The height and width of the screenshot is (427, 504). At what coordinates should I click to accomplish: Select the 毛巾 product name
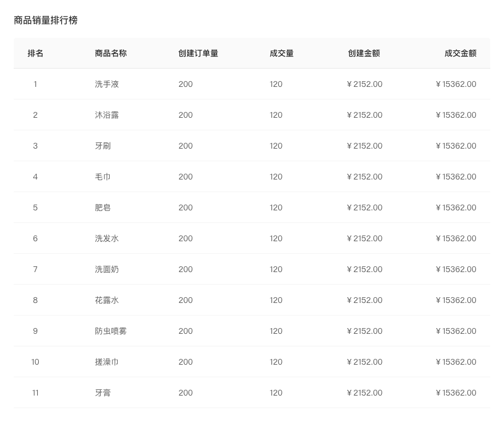click(103, 177)
